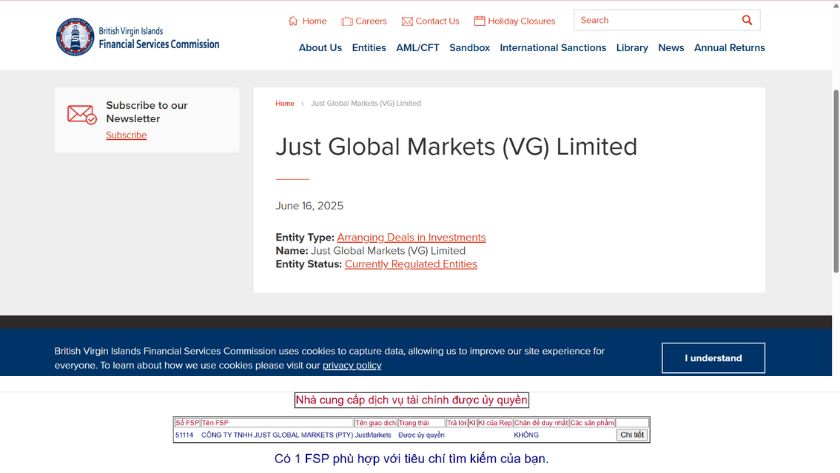Screen dimensions: 840x473
Task: Click the Được ủy quyền status cell
Action: pos(421,435)
